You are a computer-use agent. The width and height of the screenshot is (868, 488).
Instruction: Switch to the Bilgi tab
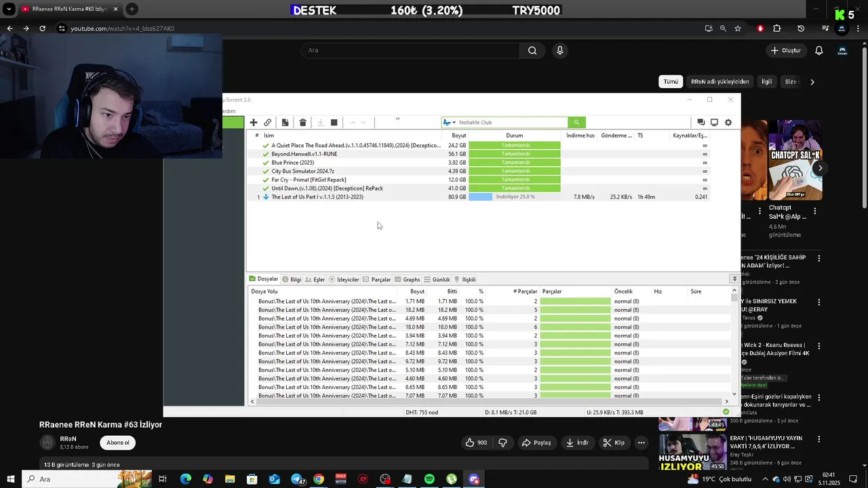[292, 279]
